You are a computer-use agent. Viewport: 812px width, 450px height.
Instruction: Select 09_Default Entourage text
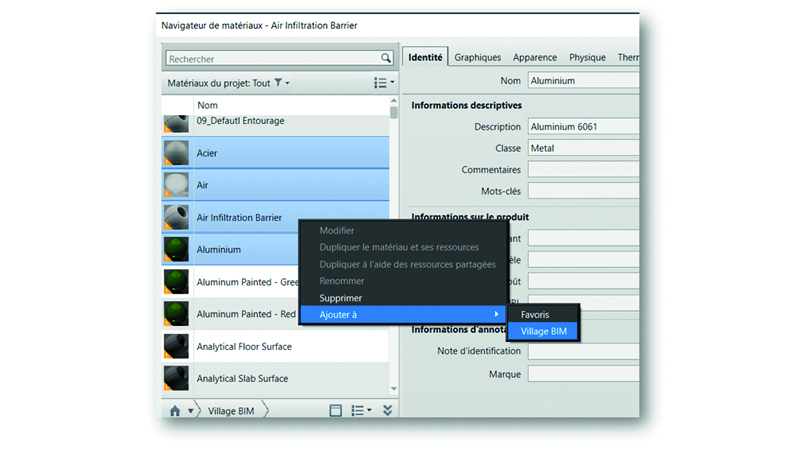[x=240, y=121]
